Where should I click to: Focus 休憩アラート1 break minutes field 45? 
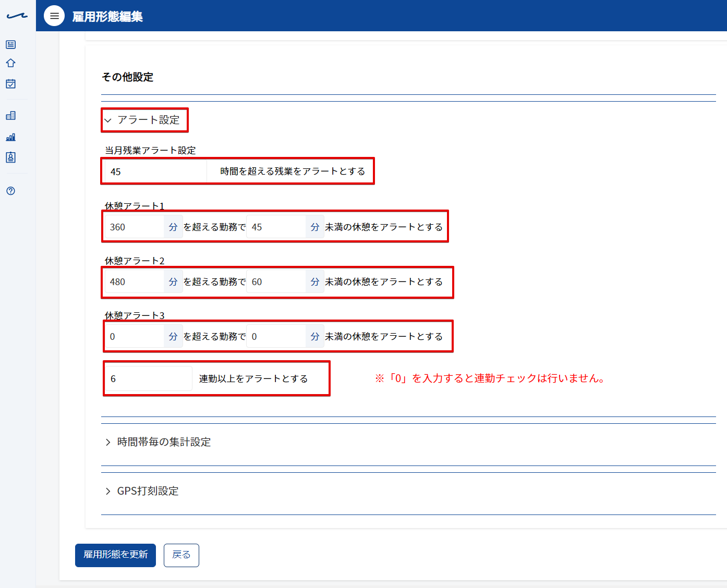pyautogui.click(x=276, y=227)
